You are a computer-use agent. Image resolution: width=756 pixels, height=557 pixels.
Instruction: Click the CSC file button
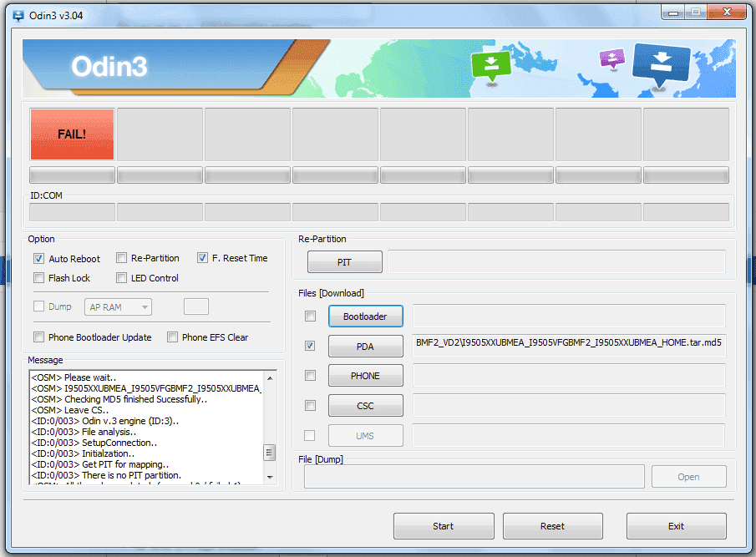pyautogui.click(x=365, y=406)
